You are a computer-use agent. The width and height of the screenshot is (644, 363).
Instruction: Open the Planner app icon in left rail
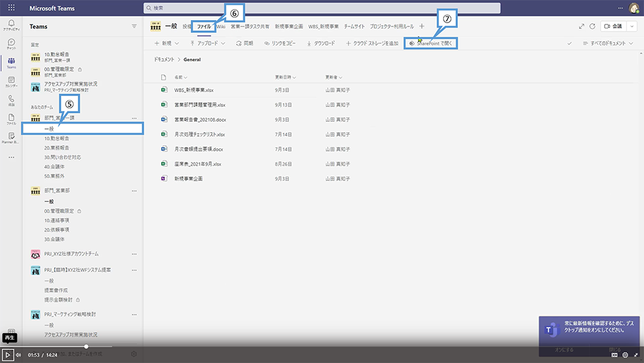pyautogui.click(x=11, y=138)
